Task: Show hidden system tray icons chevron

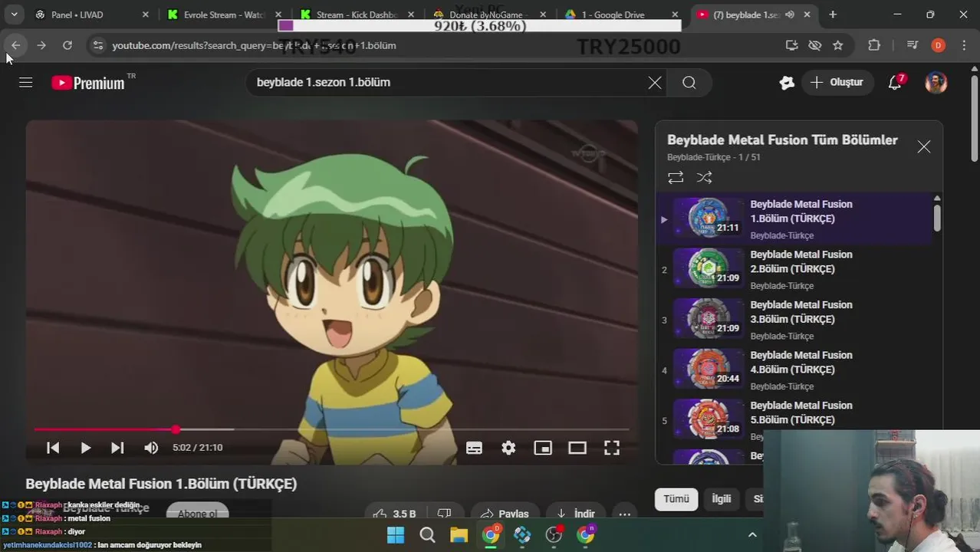Action: (752, 535)
